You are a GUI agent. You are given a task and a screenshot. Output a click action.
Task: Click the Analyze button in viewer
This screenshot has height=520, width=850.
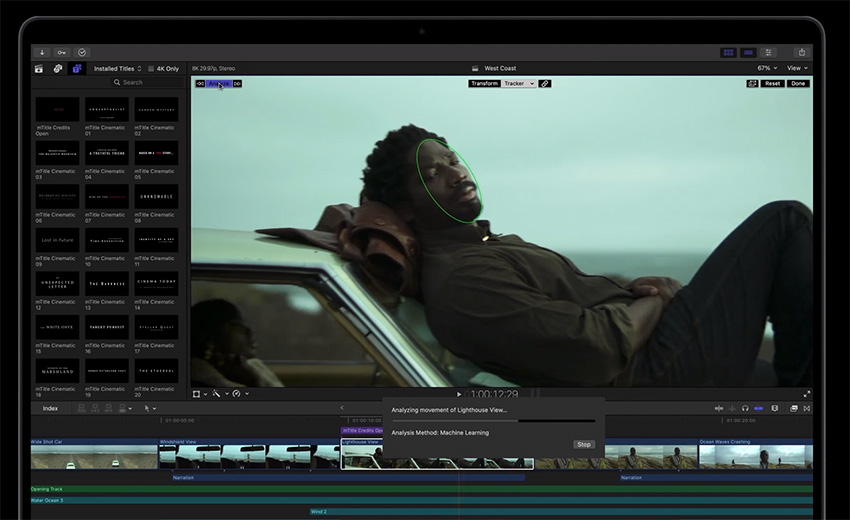point(219,84)
